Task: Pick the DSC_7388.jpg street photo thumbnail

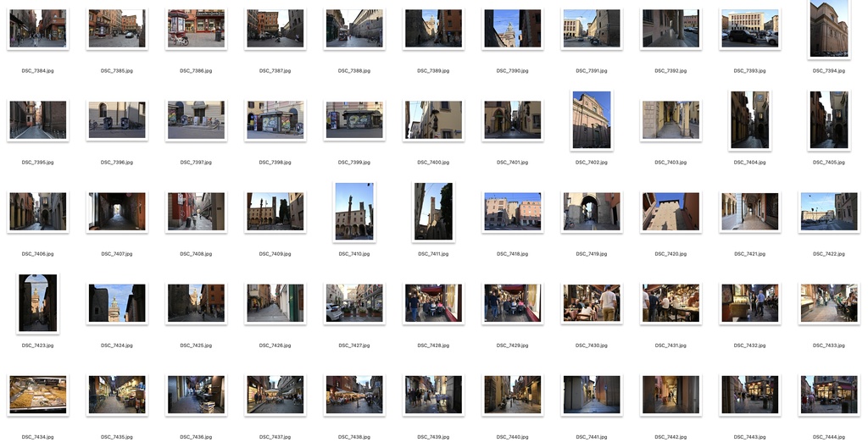Action: click(x=354, y=28)
